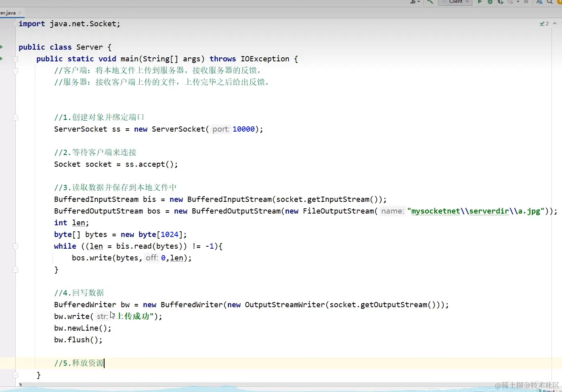Viewport: 562px width, 392px height.
Task: Click the 'off:' parameter hint
Action: (x=151, y=258)
